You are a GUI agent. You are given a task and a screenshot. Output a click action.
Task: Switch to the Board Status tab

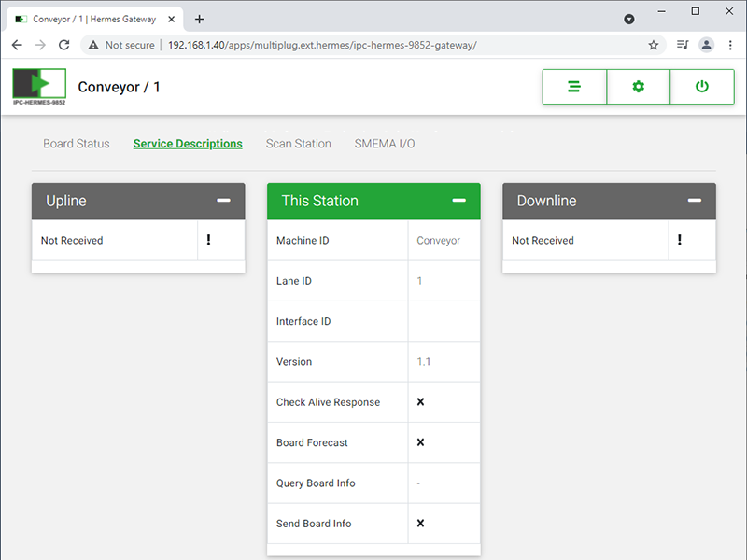point(77,144)
